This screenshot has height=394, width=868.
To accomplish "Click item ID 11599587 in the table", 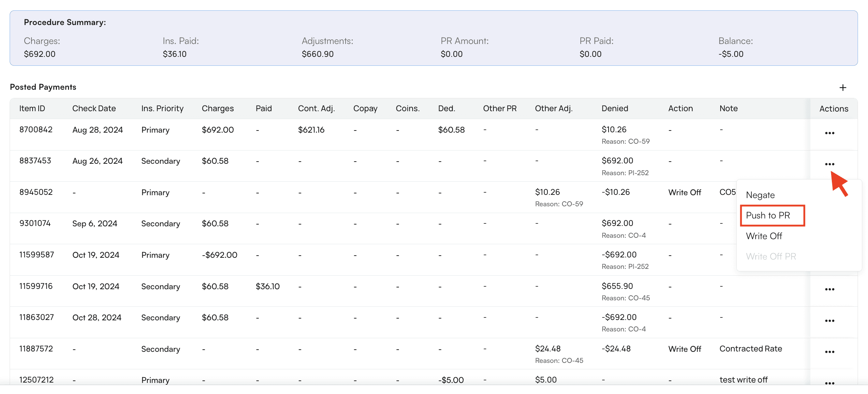I will pyautogui.click(x=36, y=255).
